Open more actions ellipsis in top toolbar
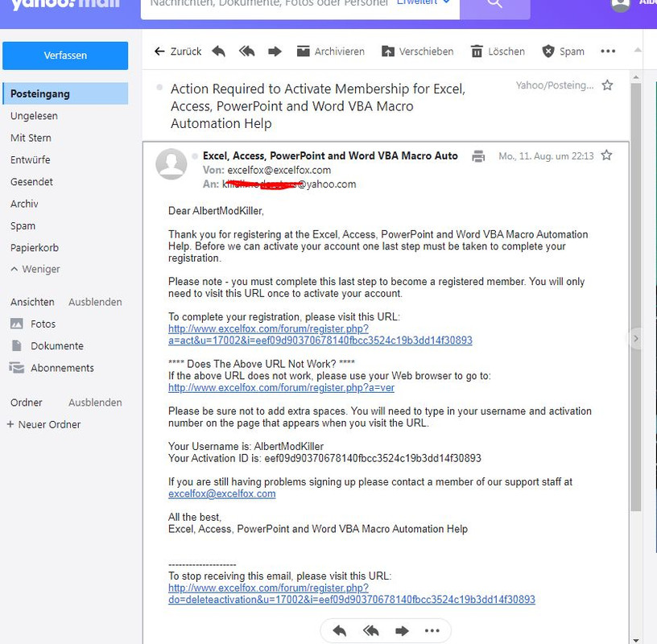 point(608,52)
